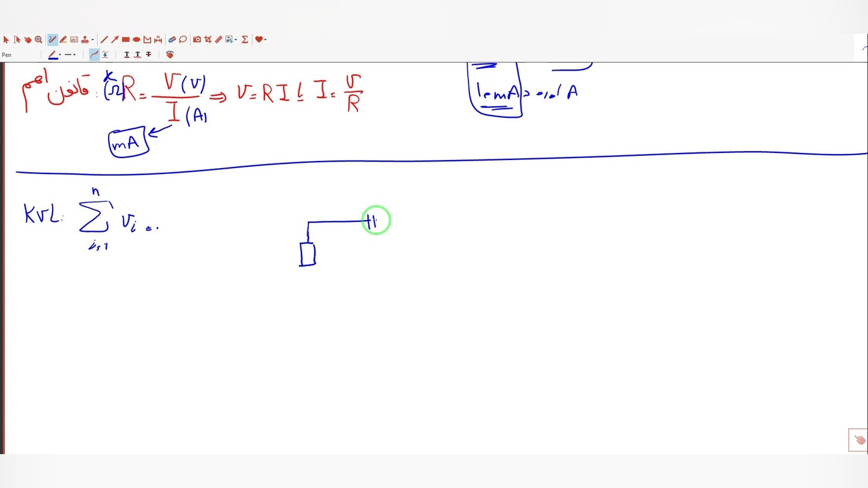Screen dimensions: 868x488
Task: Select the filled rectangle shape tool
Action: (126, 40)
